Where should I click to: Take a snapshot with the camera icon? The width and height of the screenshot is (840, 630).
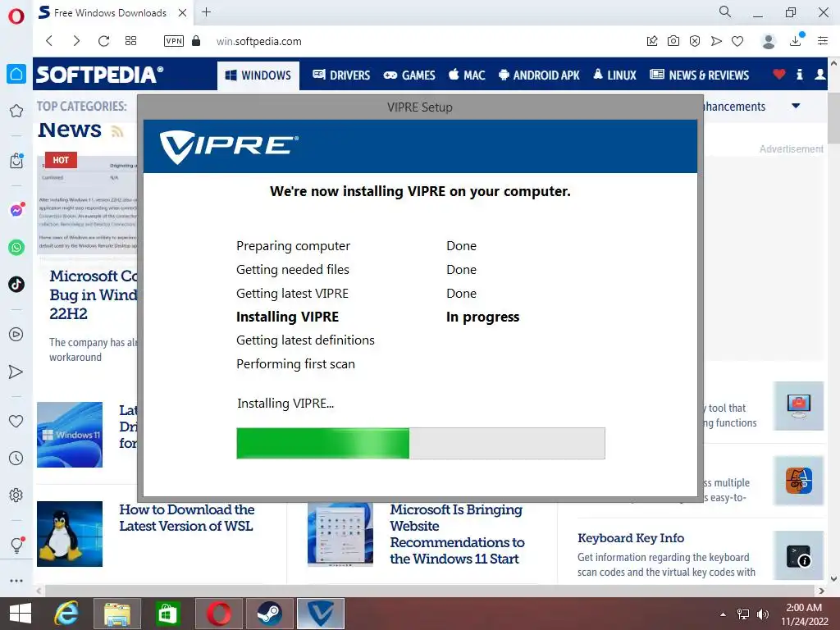[x=673, y=41]
